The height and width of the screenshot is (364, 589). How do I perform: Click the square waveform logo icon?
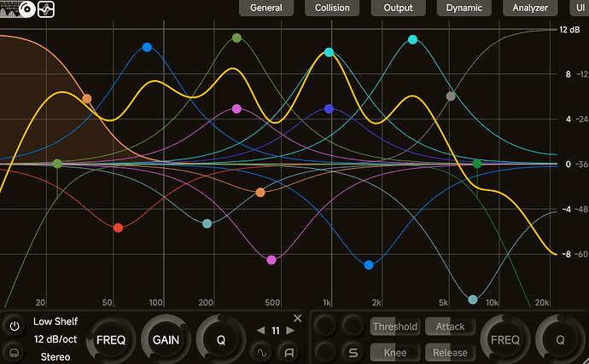[x=46, y=9]
